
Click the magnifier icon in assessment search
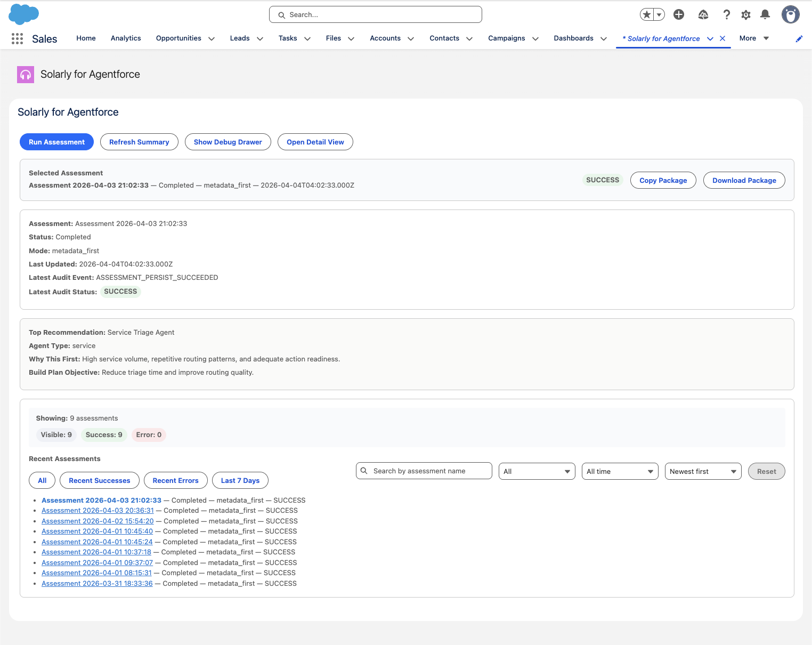point(364,471)
